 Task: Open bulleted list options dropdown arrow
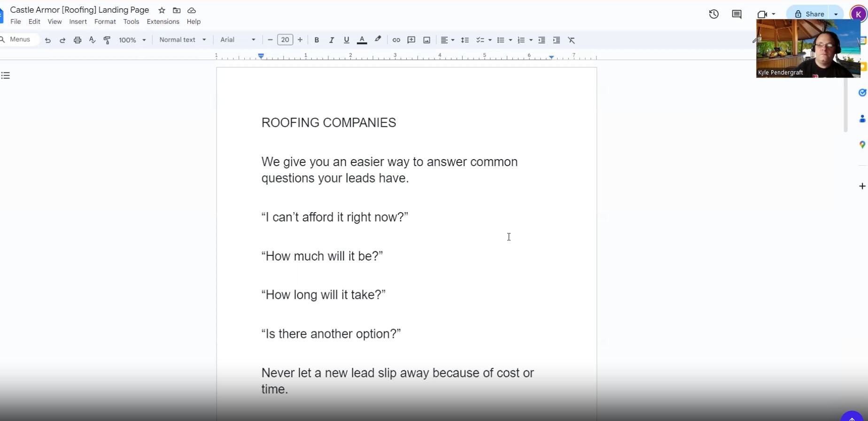click(x=511, y=40)
